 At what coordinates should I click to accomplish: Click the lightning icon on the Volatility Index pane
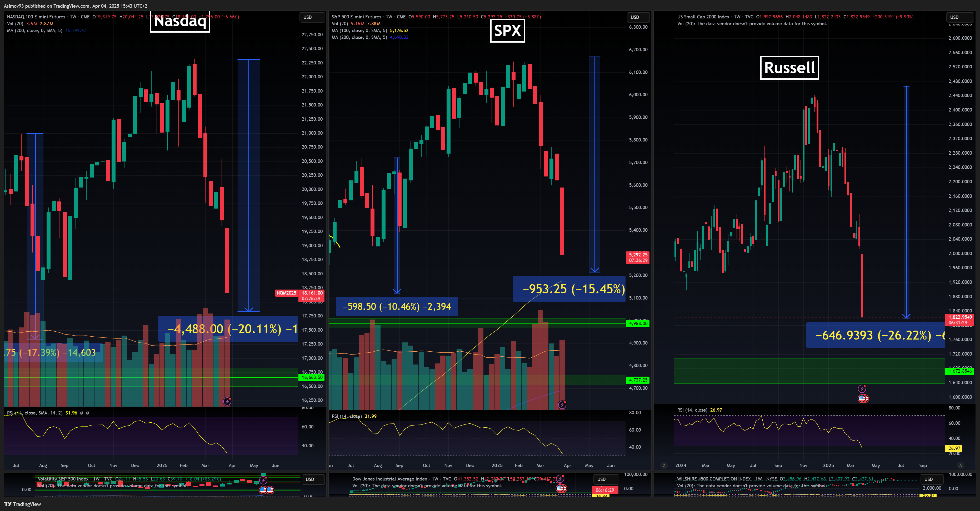click(263, 480)
